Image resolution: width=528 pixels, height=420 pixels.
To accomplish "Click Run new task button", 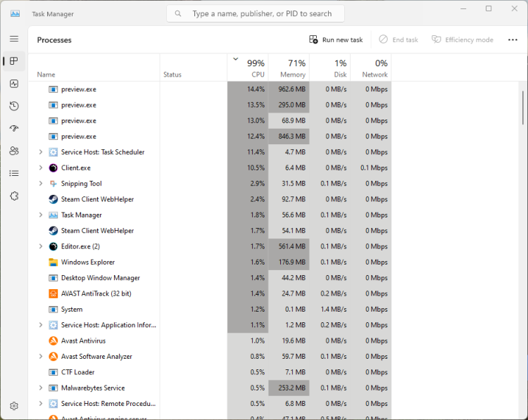I will pyautogui.click(x=336, y=40).
